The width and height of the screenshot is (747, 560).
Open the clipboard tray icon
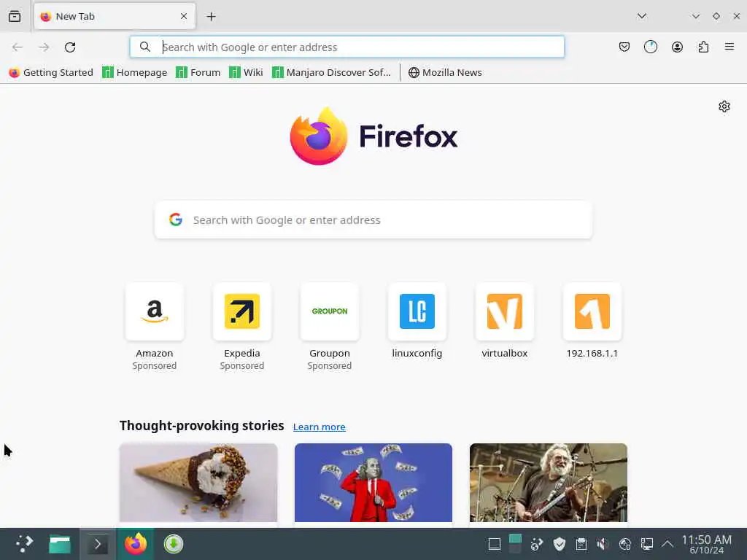click(581, 544)
